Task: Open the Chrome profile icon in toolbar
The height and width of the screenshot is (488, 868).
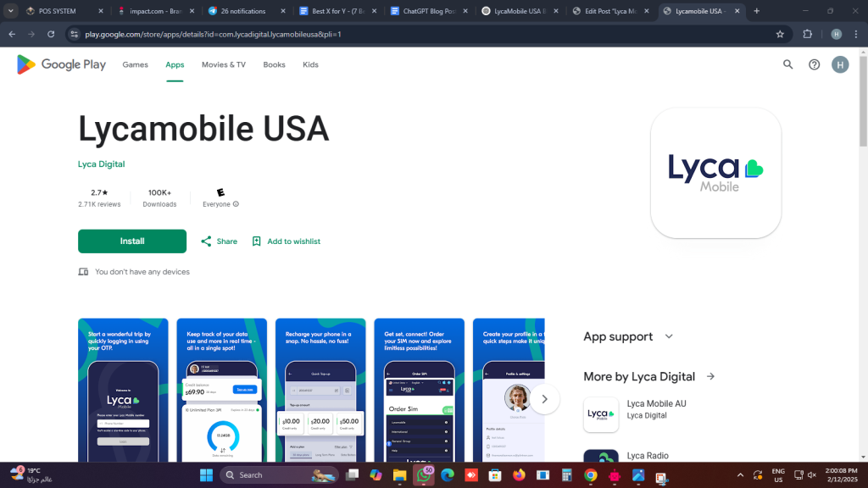Action: point(837,34)
